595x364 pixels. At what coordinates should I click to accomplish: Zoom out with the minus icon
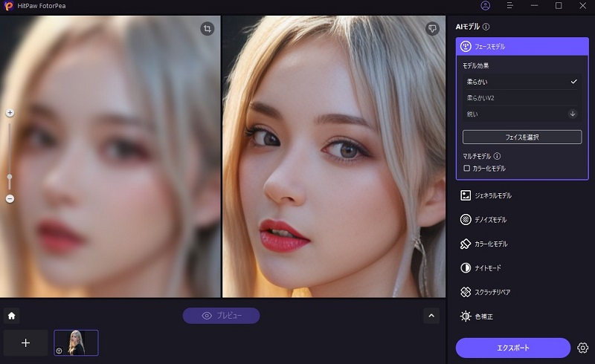pyautogui.click(x=10, y=198)
